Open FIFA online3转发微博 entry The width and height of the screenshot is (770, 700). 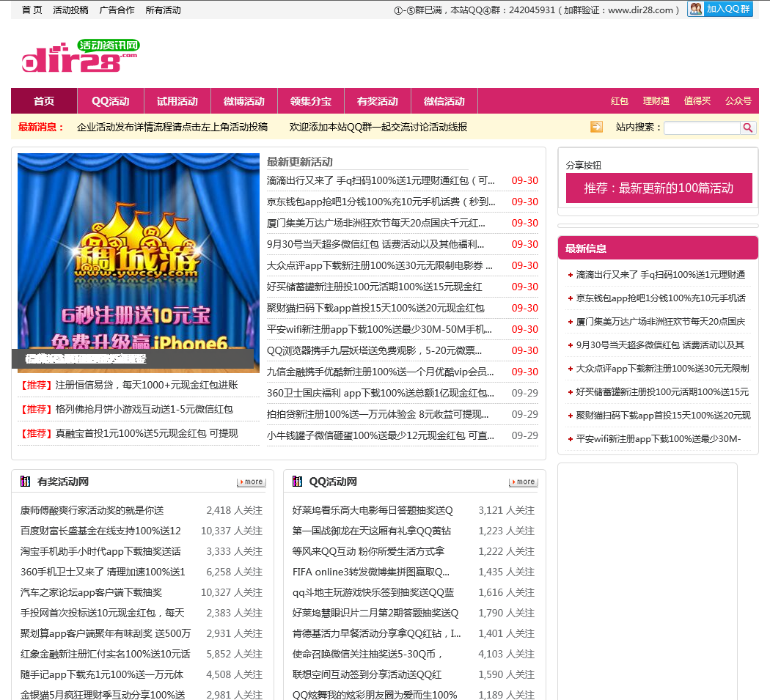[x=371, y=572]
